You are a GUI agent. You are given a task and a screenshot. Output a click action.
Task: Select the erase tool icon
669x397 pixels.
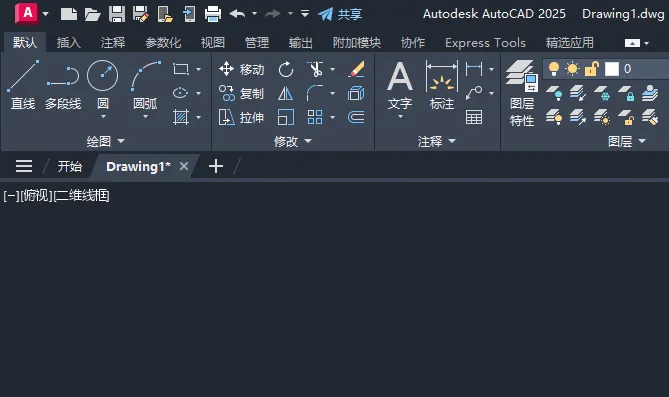356,69
